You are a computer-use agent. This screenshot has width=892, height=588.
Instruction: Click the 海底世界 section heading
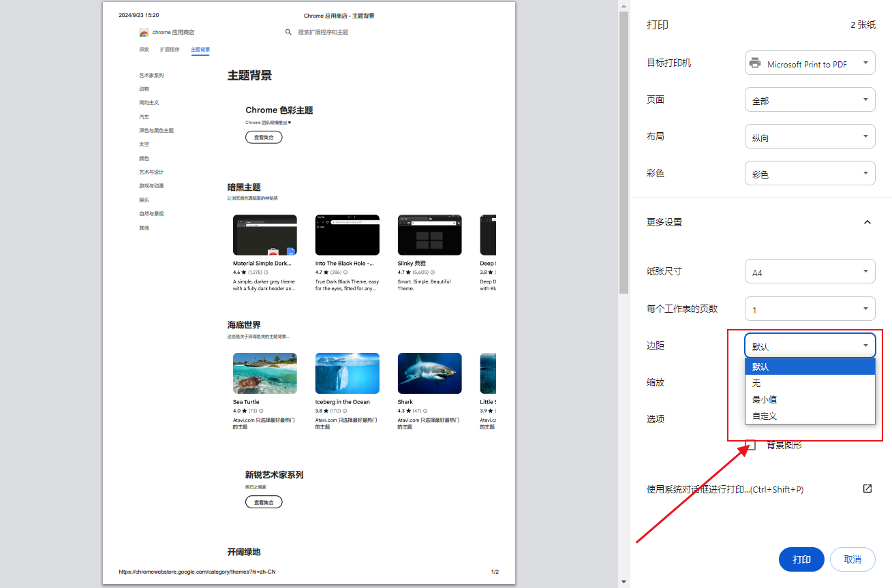[244, 326]
